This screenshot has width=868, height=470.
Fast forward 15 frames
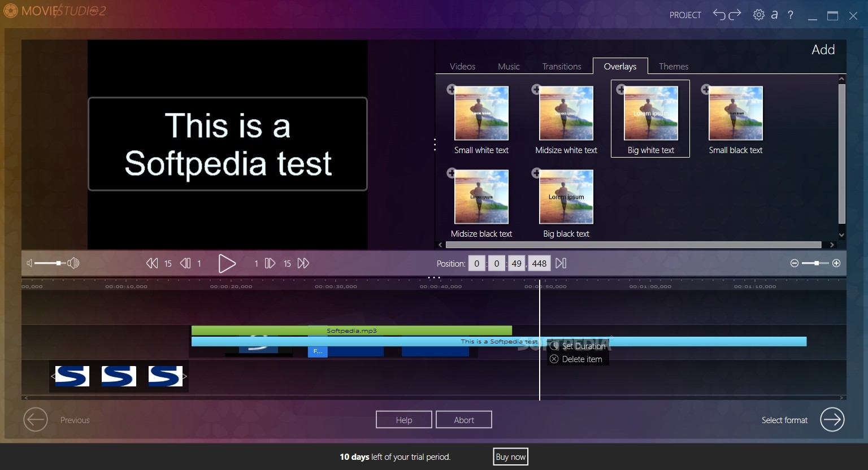(x=303, y=263)
